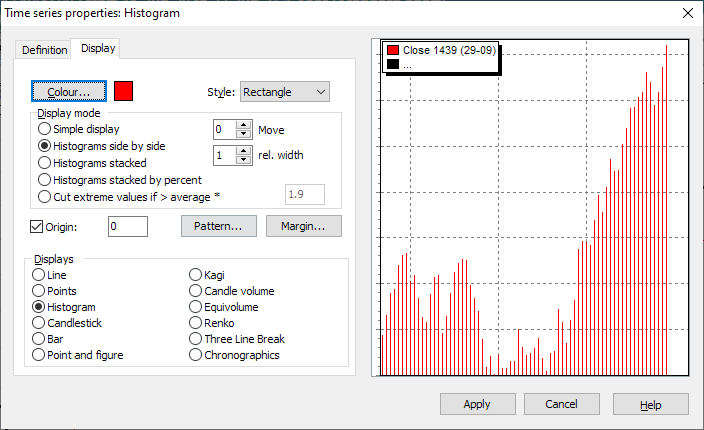This screenshot has height=430, width=704.
Task: Click the Apply button
Action: (x=477, y=404)
